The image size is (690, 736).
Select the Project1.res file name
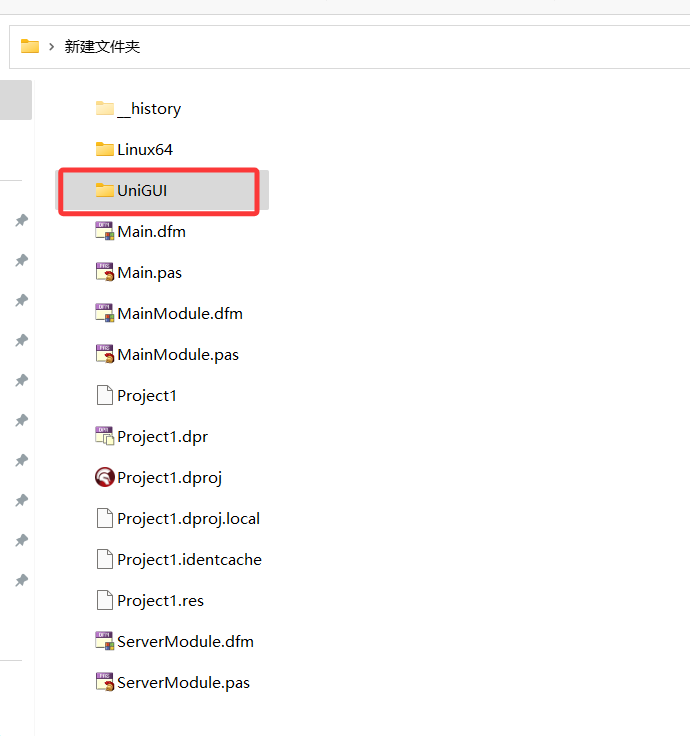pyautogui.click(x=161, y=601)
